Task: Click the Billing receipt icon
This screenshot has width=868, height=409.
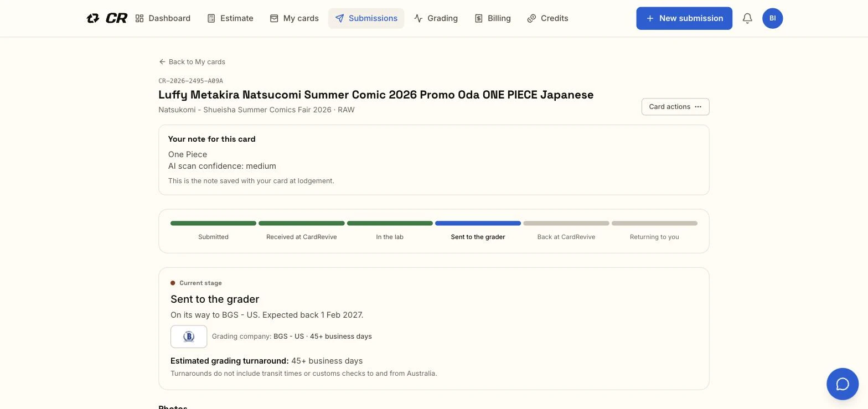Action: click(x=479, y=18)
